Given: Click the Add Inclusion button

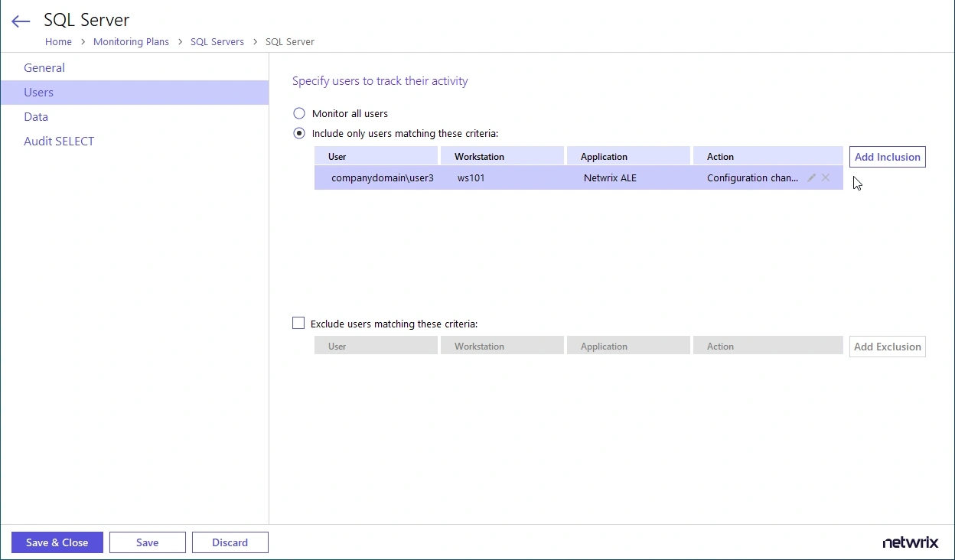Looking at the screenshot, I should tap(887, 156).
